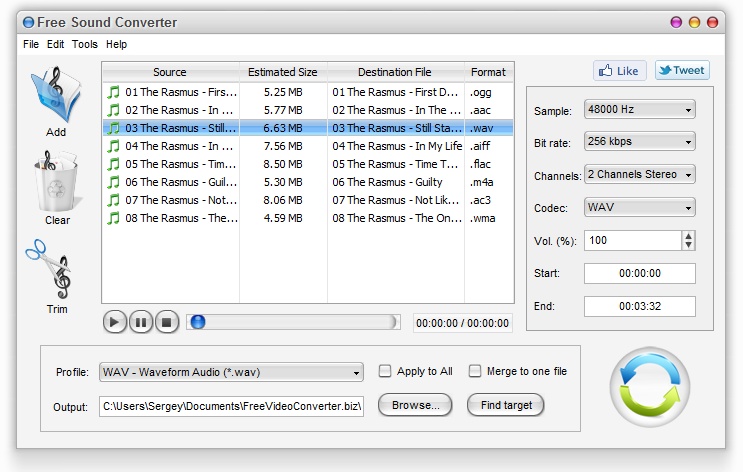The image size is (743, 472).
Task: Click the Facebook Like button
Action: point(619,71)
